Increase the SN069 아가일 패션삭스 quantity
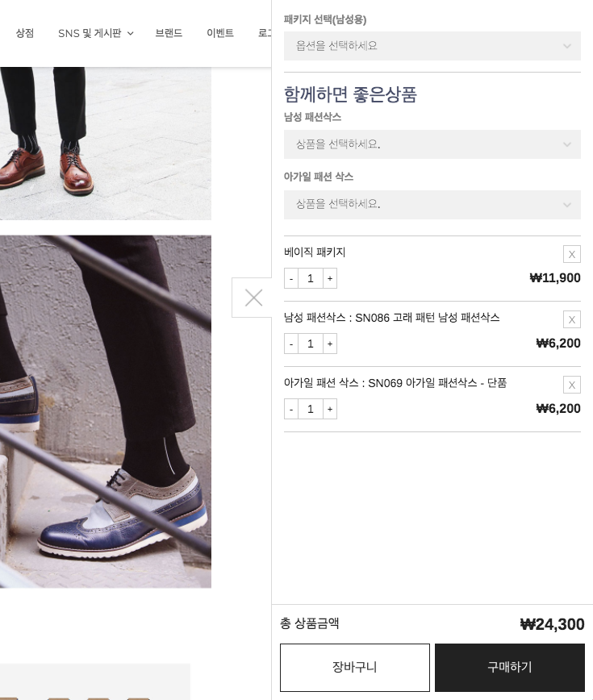 click(330, 409)
